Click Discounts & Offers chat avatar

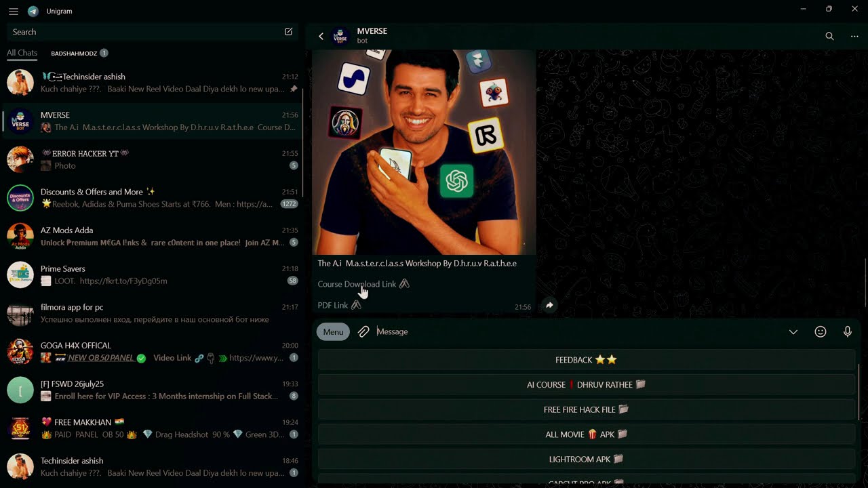point(20,198)
